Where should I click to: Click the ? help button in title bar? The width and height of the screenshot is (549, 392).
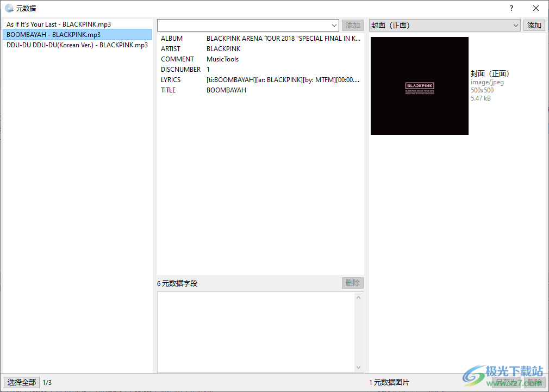(511, 8)
